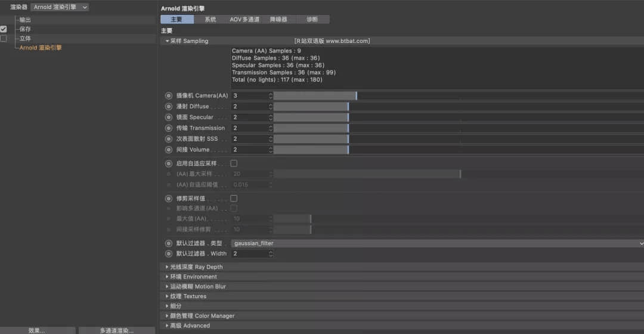Screen dimensions: 644x334
Task: Click the keyframe dot beside 传输 Transmission
Action: click(169, 128)
